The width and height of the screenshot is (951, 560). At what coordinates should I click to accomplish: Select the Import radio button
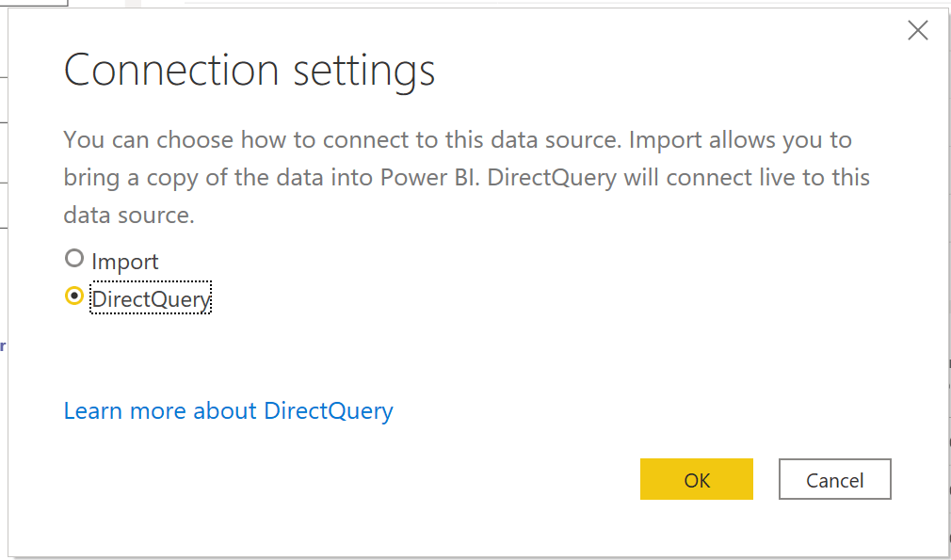point(73,258)
